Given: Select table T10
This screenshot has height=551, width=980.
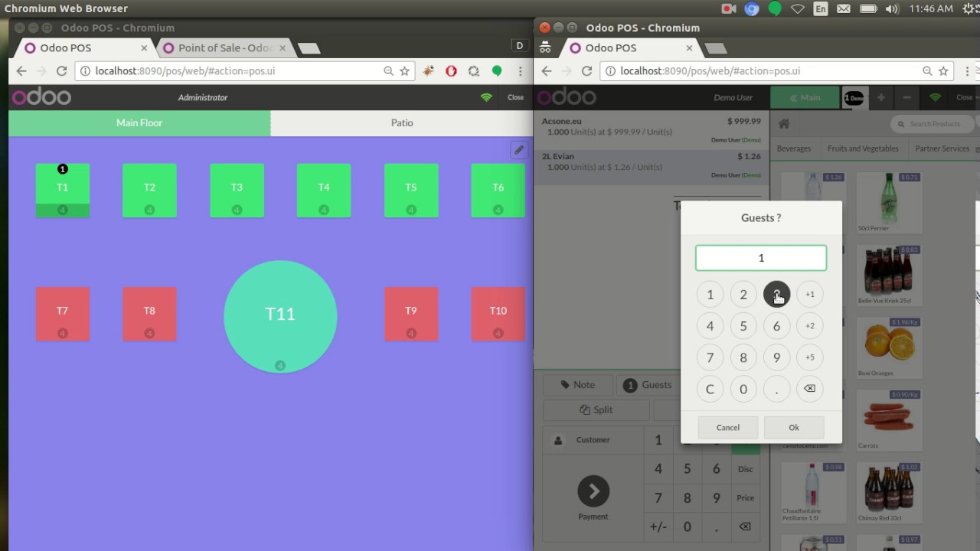Looking at the screenshot, I should [x=498, y=314].
